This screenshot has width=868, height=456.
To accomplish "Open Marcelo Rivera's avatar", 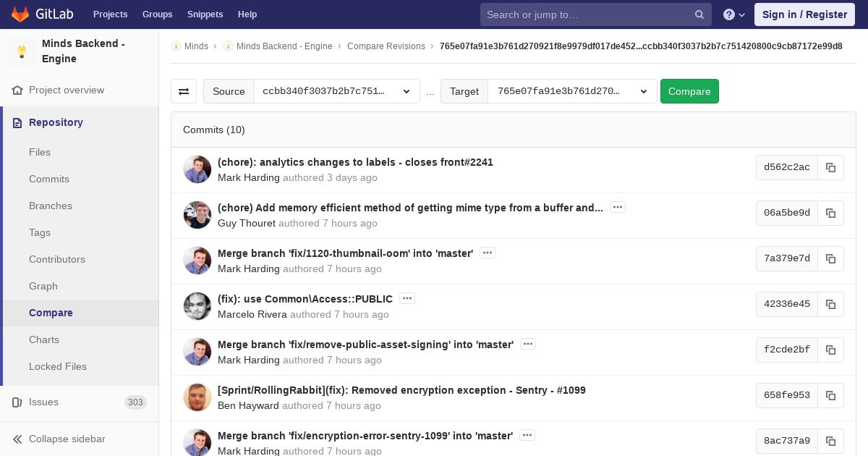I will click(x=197, y=306).
